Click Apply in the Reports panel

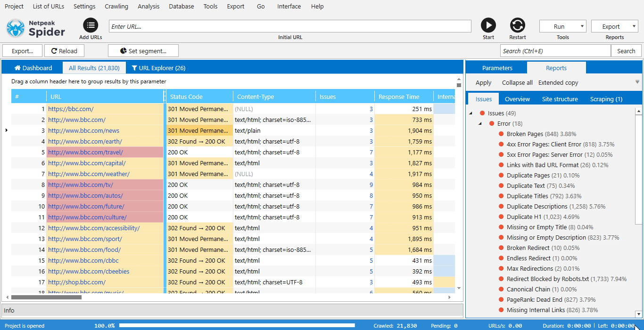click(x=483, y=82)
